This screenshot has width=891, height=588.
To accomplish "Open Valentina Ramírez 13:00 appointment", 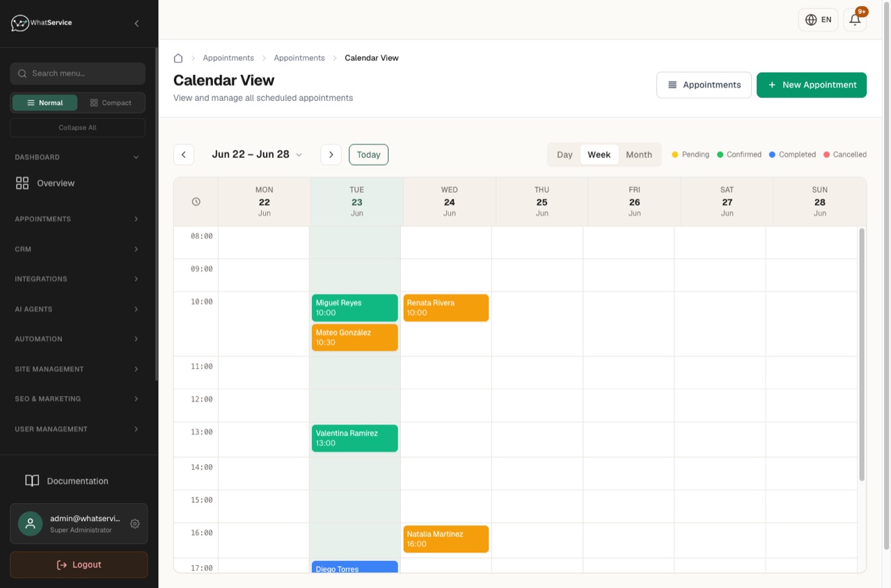I will pos(355,438).
